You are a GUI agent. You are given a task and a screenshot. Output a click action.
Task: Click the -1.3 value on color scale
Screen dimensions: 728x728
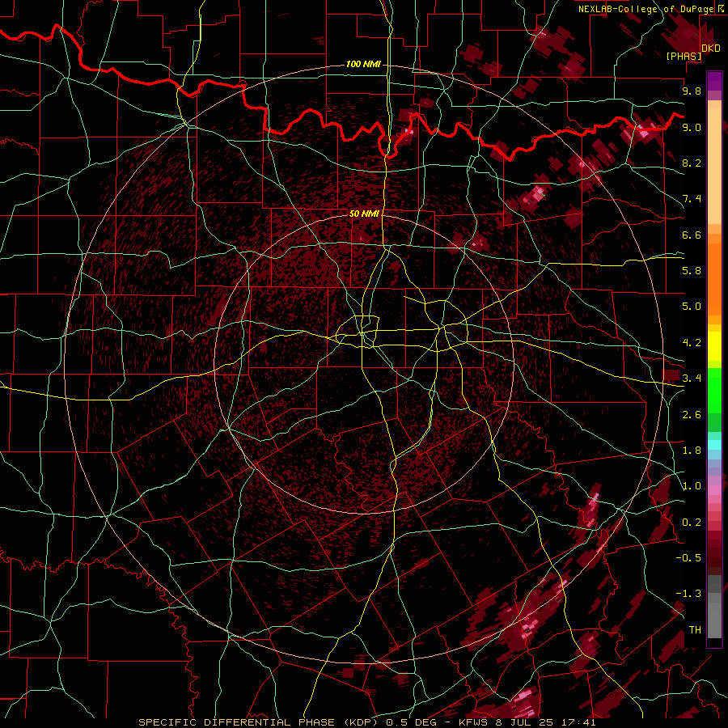pyautogui.click(x=688, y=594)
